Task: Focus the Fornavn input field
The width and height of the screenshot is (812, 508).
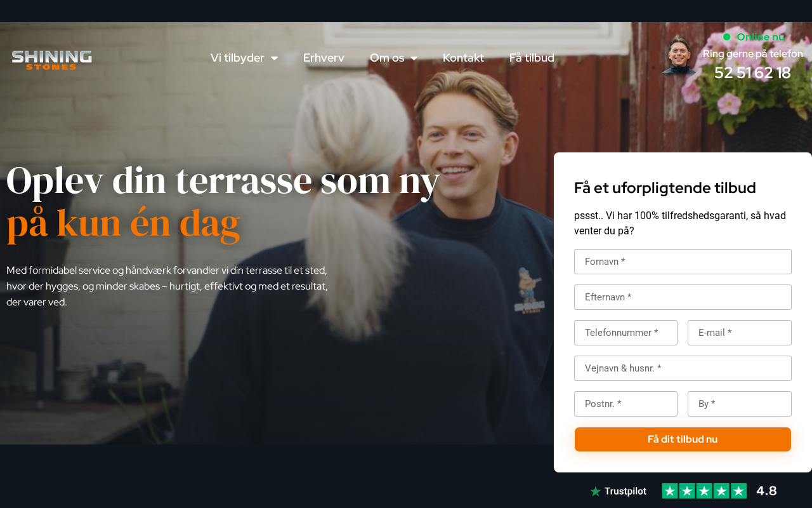Action: (x=683, y=262)
